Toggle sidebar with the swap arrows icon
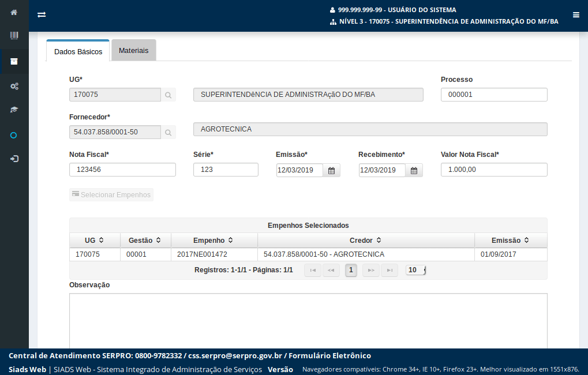The height and width of the screenshot is (375, 588). (x=42, y=15)
